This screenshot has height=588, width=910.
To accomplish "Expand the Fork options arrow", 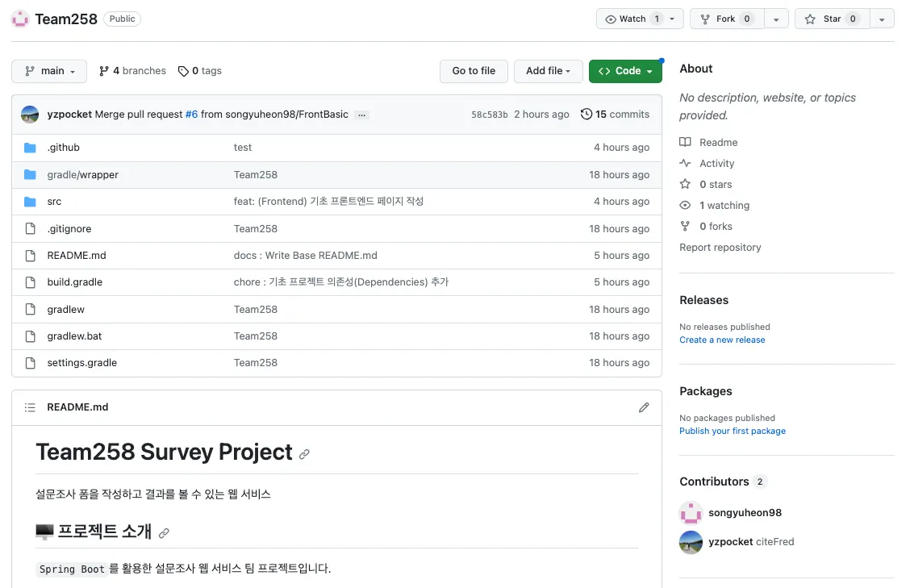I will (x=776, y=19).
